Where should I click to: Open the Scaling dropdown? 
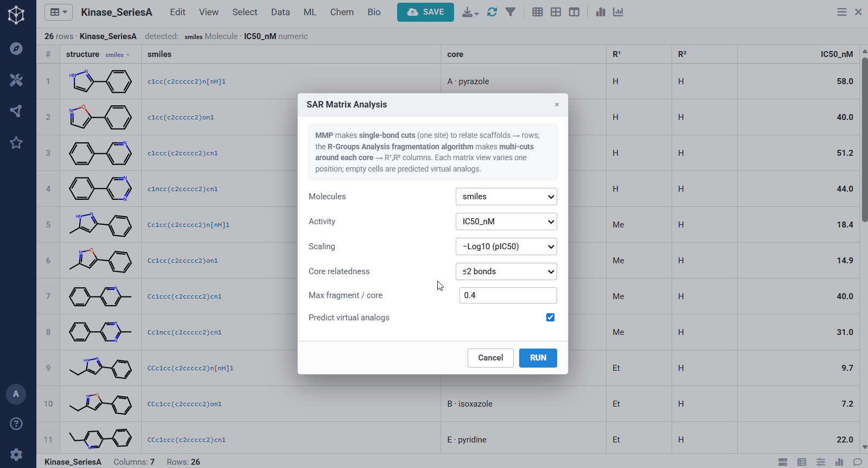coord(506,246)
